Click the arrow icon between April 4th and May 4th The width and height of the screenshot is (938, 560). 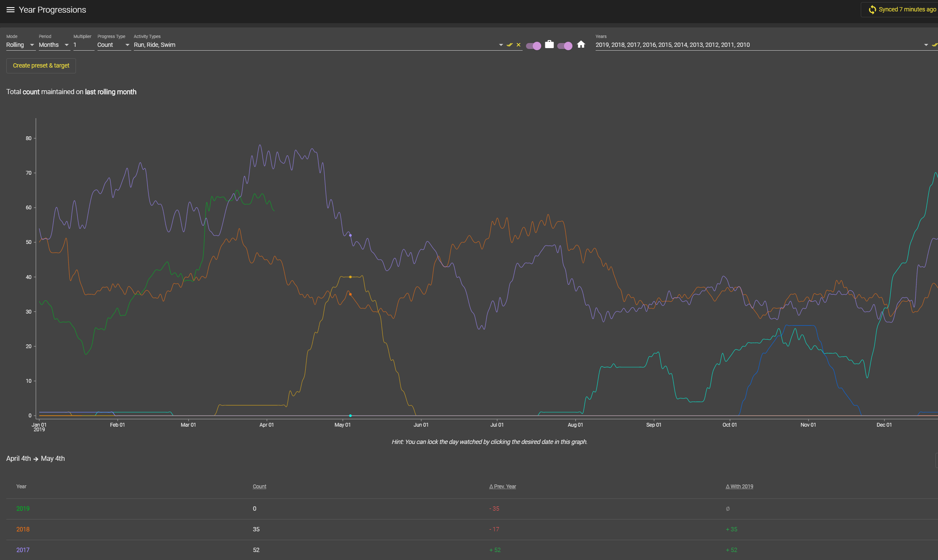(35, 459)
